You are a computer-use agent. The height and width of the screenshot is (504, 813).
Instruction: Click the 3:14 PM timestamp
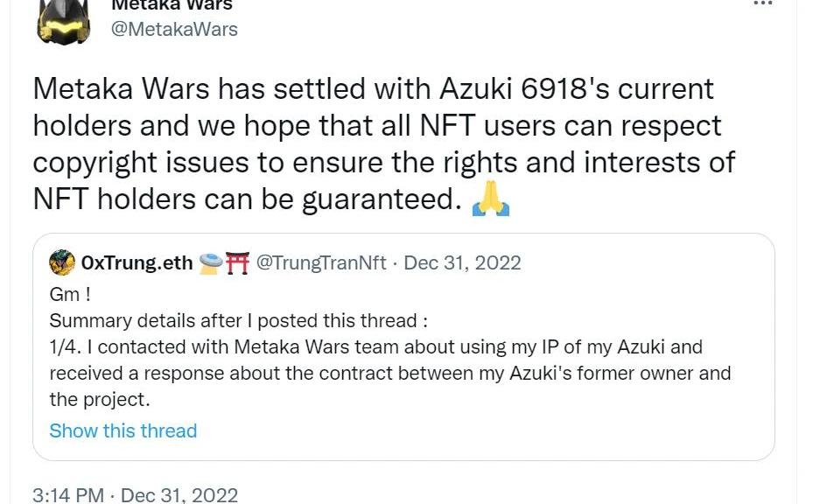tap(68, 495)
